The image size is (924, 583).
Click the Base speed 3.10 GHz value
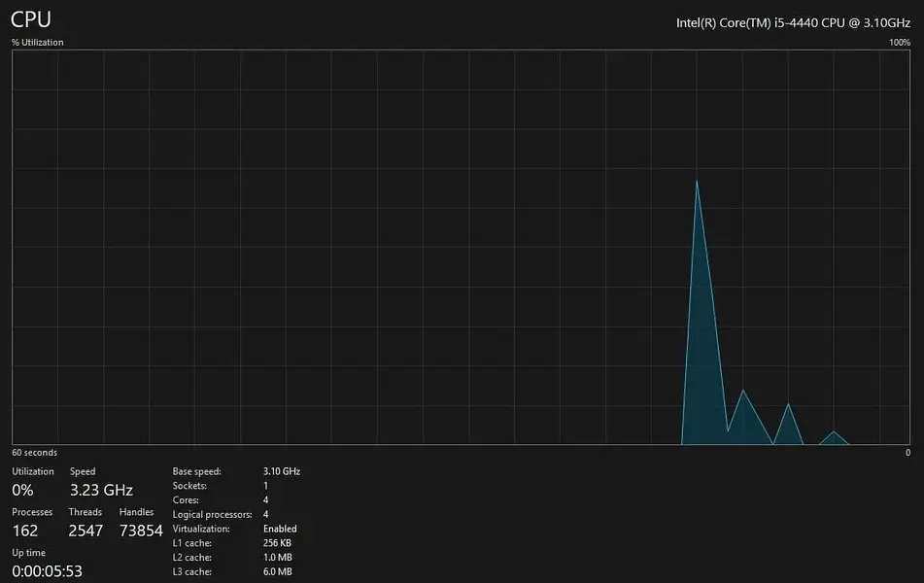pos(282,471)
